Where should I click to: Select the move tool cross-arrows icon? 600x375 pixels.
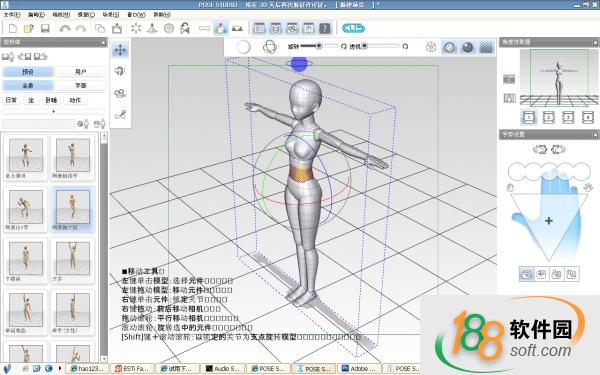(x=120, y=50)
